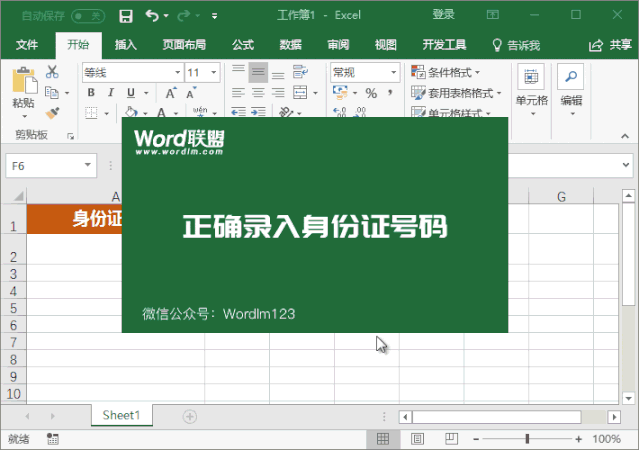Screen dimensions: 639x450
Task: Click the macro recording icon in status bar
Action: 53,439
